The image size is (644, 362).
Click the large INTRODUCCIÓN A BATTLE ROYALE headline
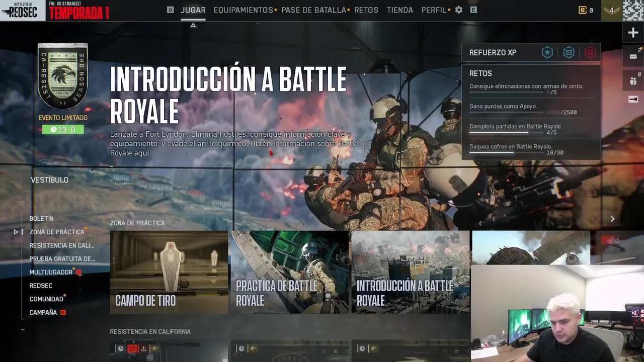tap(228, 95)
